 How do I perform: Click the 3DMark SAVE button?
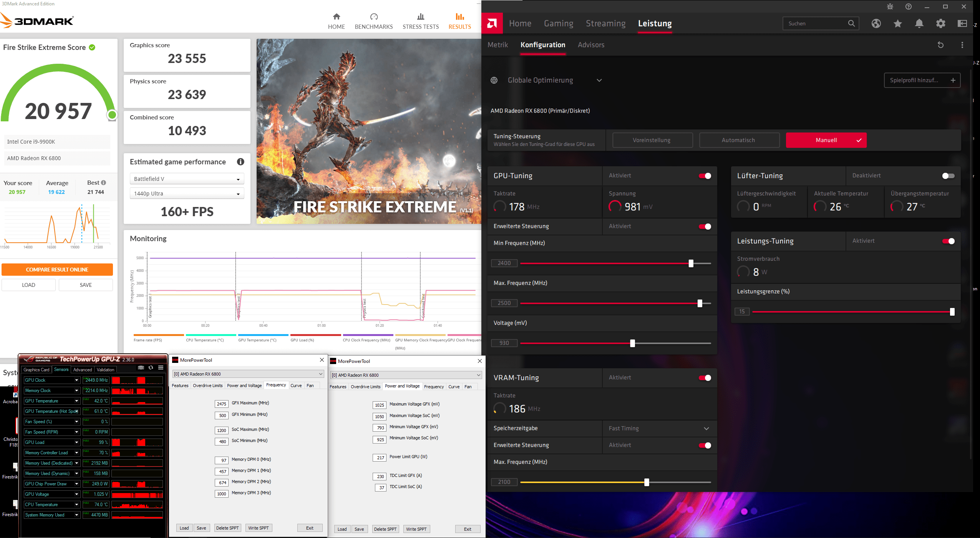(x=86, y=285)
